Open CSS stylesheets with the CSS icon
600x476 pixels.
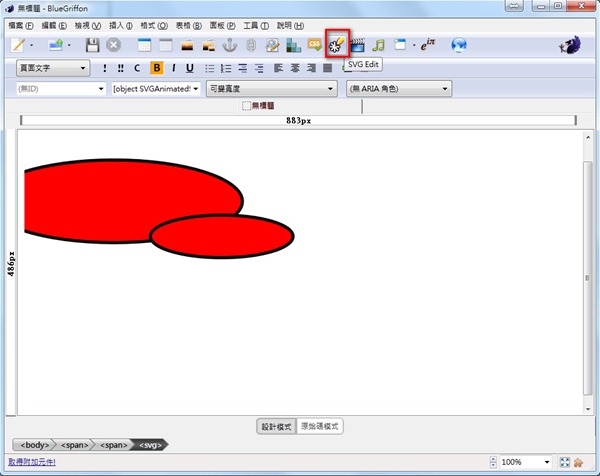coord(315,44)
